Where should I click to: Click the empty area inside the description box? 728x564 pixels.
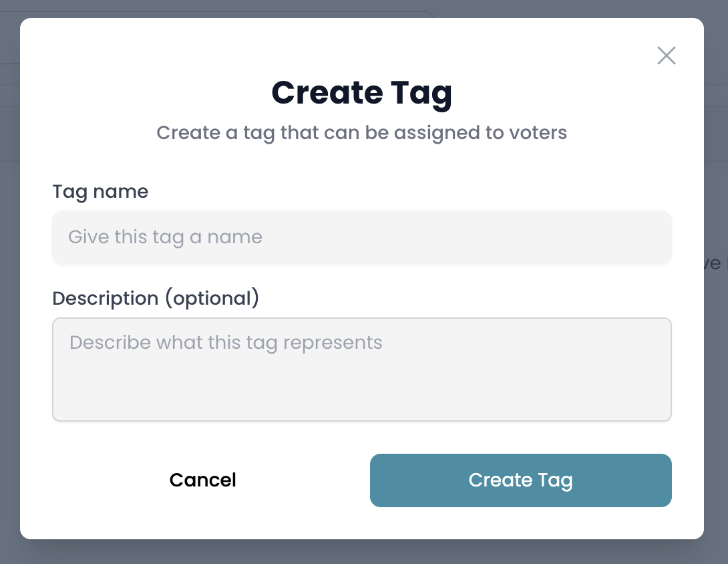(x=362, y=390)
